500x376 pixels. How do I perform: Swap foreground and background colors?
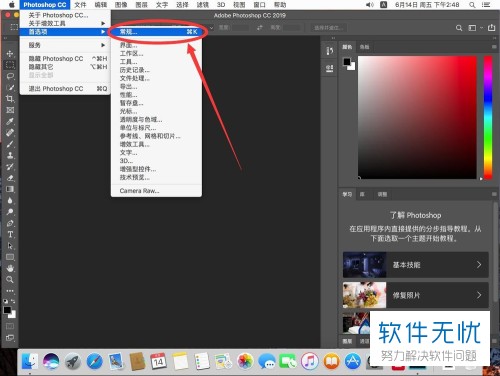click(x=13, y=301)
